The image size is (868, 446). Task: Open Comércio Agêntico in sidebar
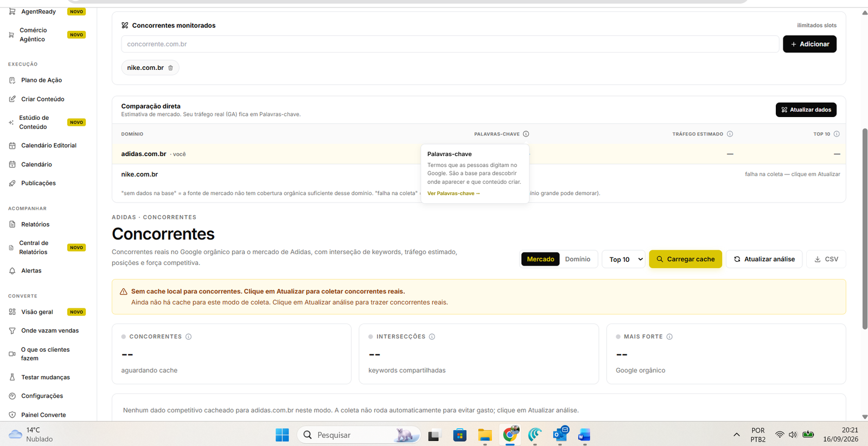tap(33, 35)
